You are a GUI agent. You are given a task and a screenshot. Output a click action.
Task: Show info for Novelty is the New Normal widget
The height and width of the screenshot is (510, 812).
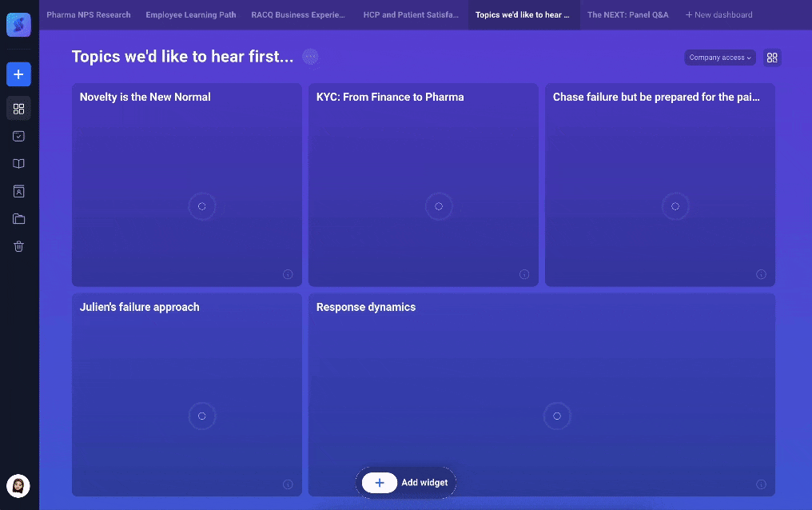(288, 274)
